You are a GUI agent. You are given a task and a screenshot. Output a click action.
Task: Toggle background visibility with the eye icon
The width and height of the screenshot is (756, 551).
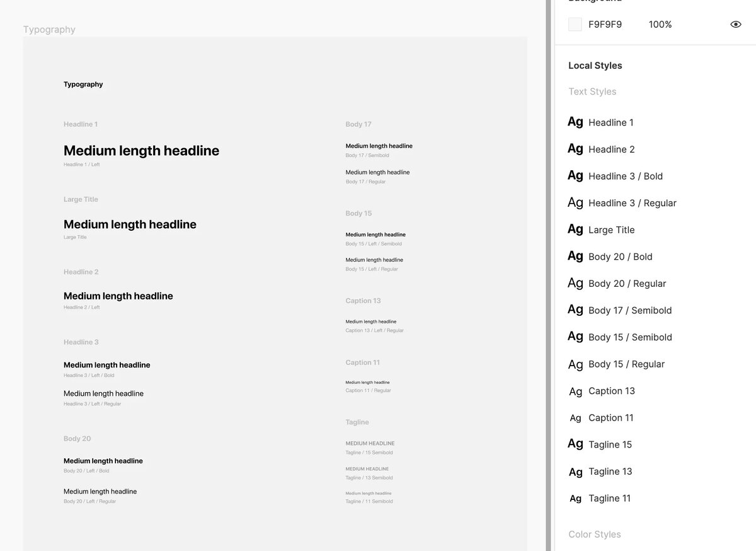[736, 25]
